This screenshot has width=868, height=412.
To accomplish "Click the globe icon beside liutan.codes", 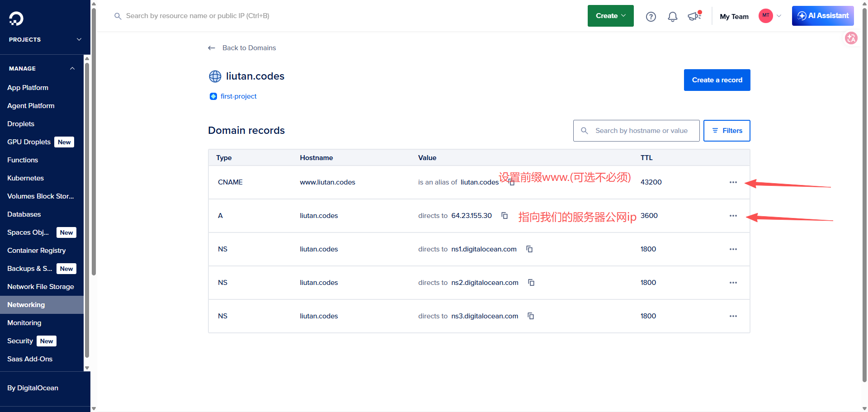I will pos(215,76).
